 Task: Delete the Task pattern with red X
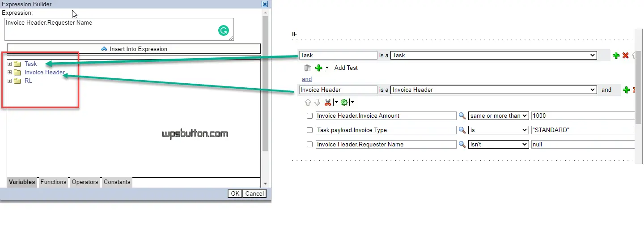[626, 56]
